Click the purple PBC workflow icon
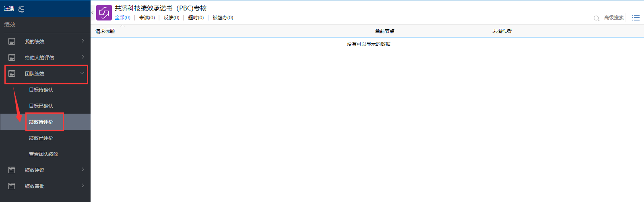This screenshot has width=644, height=202. [104, 12]
